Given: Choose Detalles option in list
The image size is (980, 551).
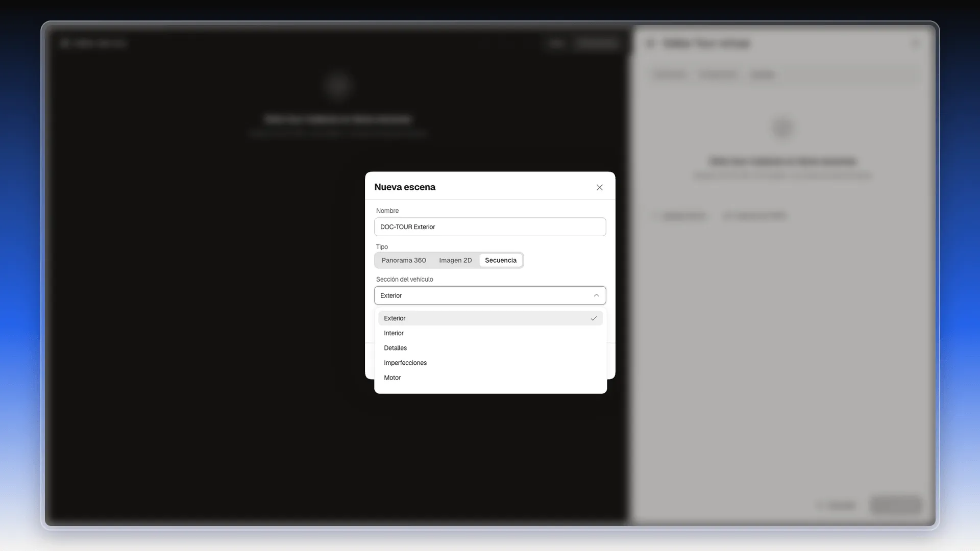Looking at the screenshot, I should tap(490, 348).
